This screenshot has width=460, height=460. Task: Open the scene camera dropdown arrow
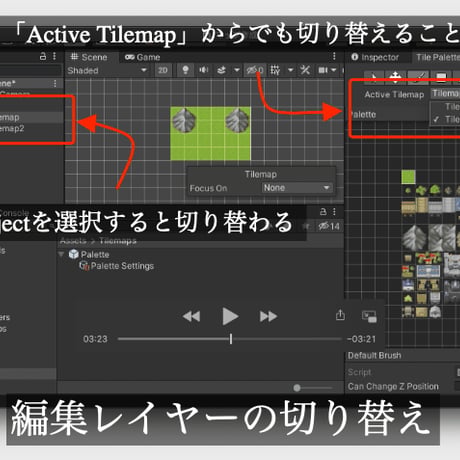(x=334, y=70)
